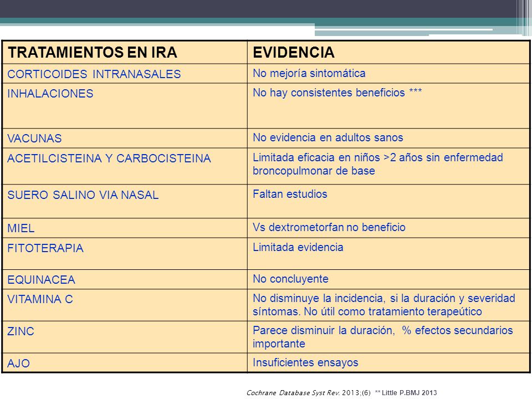Select the 'EVIDENCIA' header cell
Image resolution: width=532 pixels, height=399 pixels.
click(x=388, y=52)
